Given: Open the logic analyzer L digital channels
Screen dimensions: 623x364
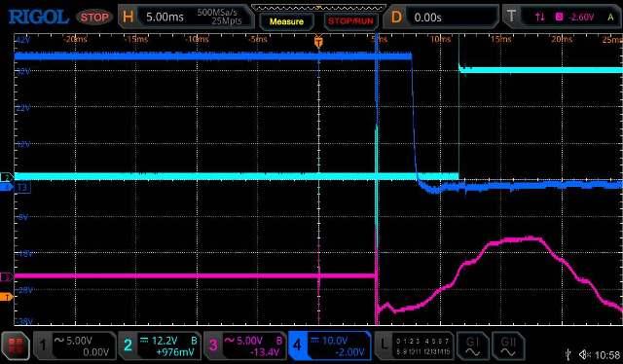Looking at the screenshot, I should pyautogui.click(x=414, y=346).
